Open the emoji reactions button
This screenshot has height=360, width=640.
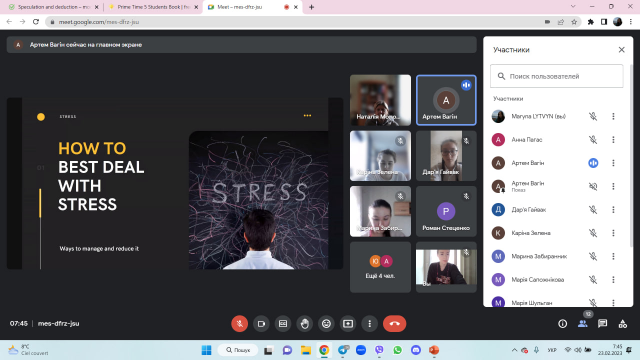tap(326, 324)
